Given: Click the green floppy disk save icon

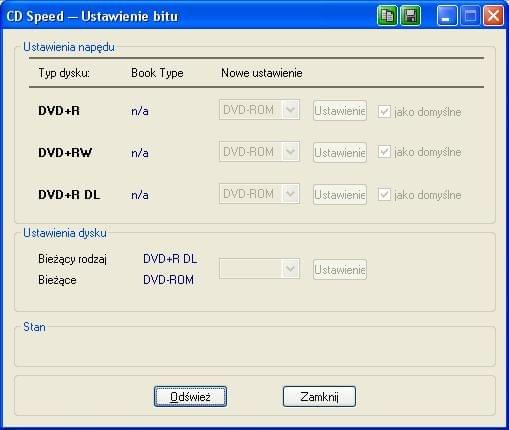Looking at the screenshot, I should pyautogui.click(x=410, y=16).
